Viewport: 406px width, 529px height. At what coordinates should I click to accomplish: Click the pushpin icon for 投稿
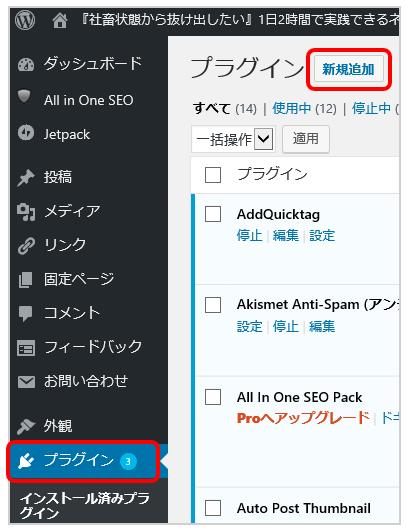pyautogui.click(x=26, y=178)
